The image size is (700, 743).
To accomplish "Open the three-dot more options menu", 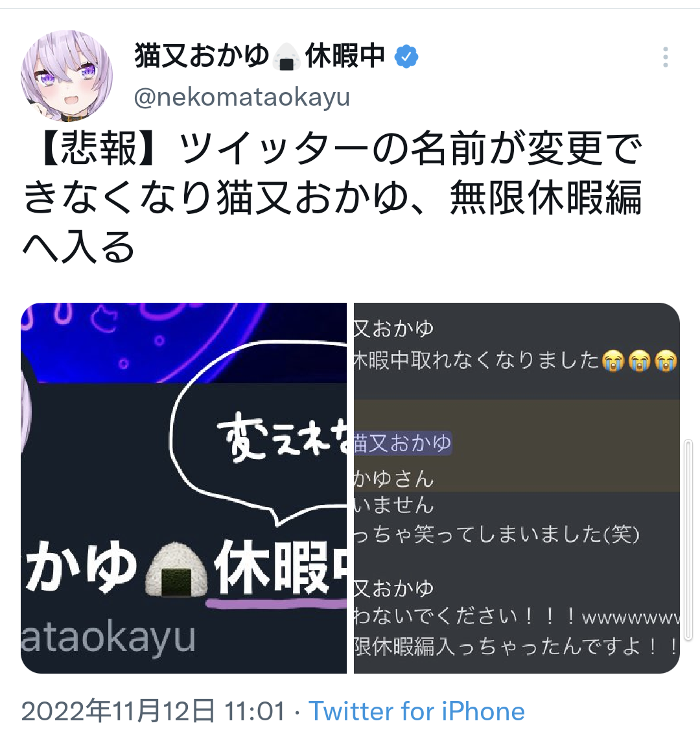I will point(666,57).
